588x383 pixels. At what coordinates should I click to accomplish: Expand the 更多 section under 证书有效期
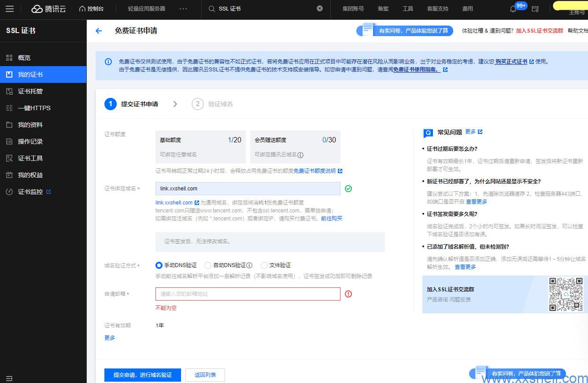pos(110,338)
